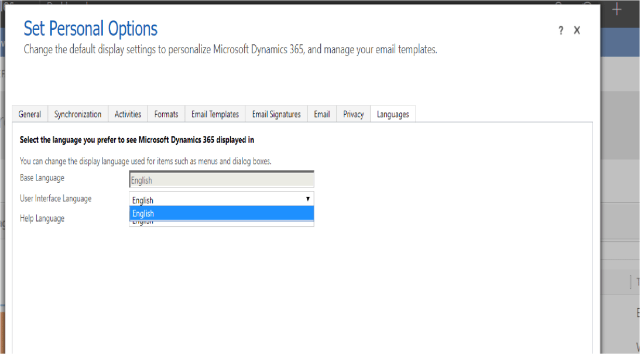
Task: Click the Help Language label
Action: tap(42, 218)
